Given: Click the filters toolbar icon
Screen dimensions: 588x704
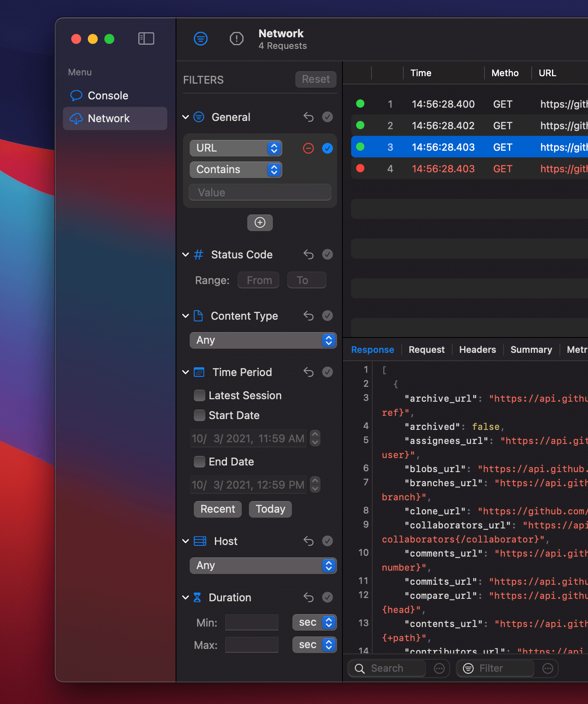Looking at the screenshot, I should 201,39.
